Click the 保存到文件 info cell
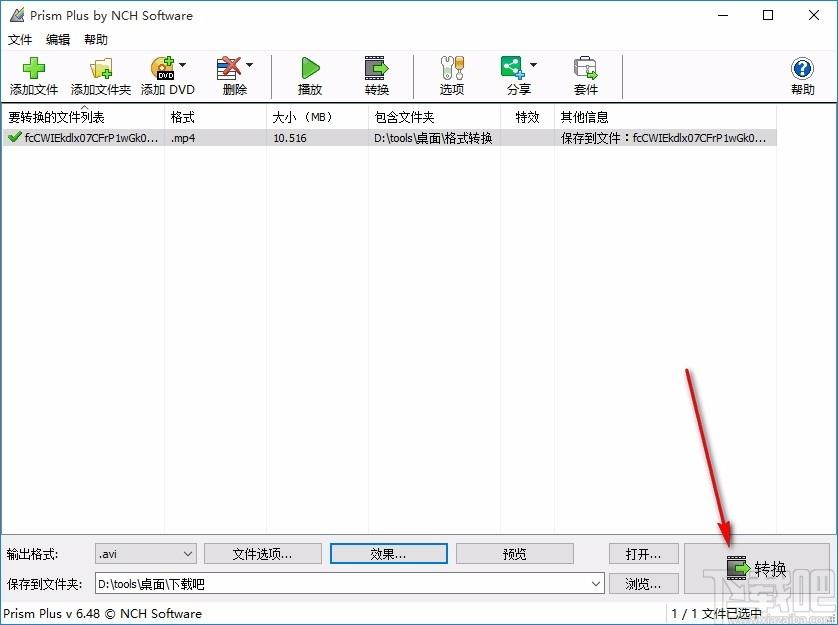The image size is (838, 625). tap(663, 138)
